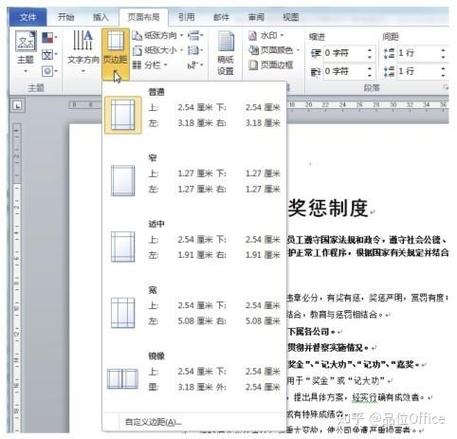Open the 水印 watermark dropdown

tap(266, 35)
